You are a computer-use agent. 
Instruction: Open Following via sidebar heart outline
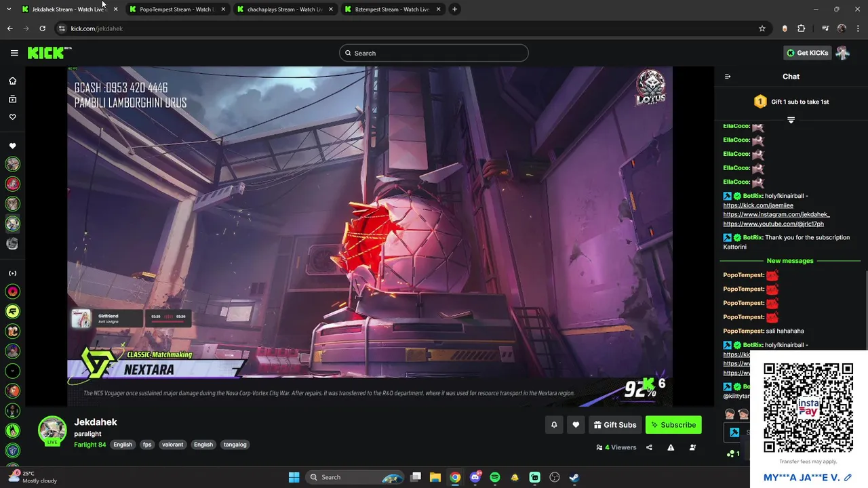pos(12,117)
